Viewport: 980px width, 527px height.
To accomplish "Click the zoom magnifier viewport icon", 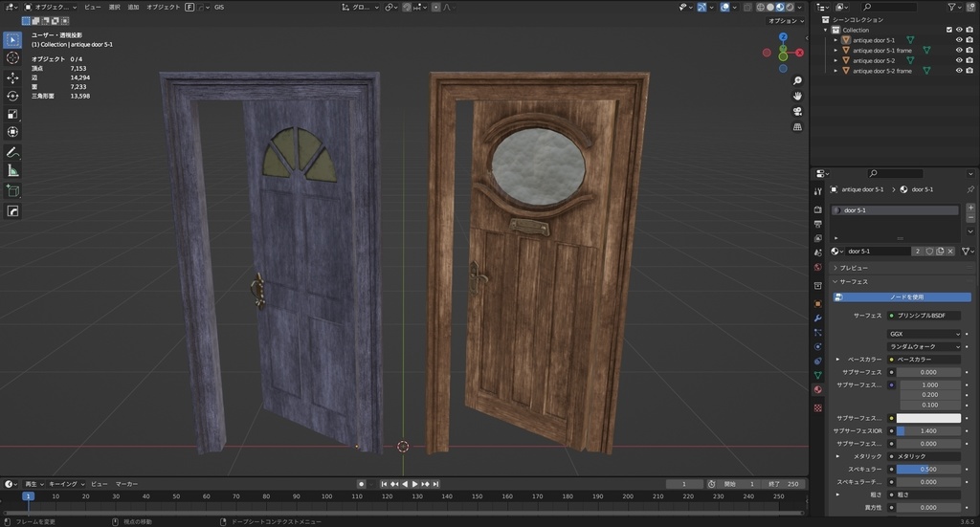I will coord(797,80).
